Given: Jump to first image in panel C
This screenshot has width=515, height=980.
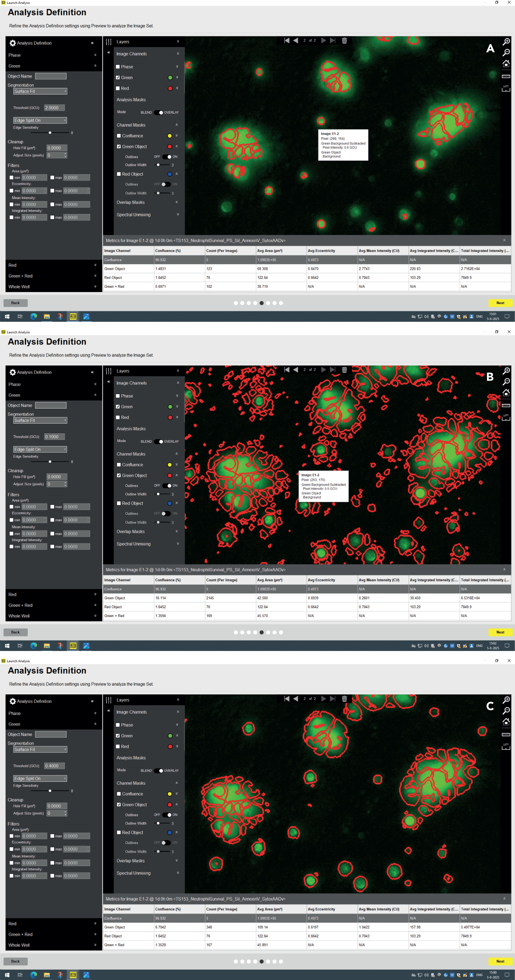Looking at the screenshot, I should 287,698.
